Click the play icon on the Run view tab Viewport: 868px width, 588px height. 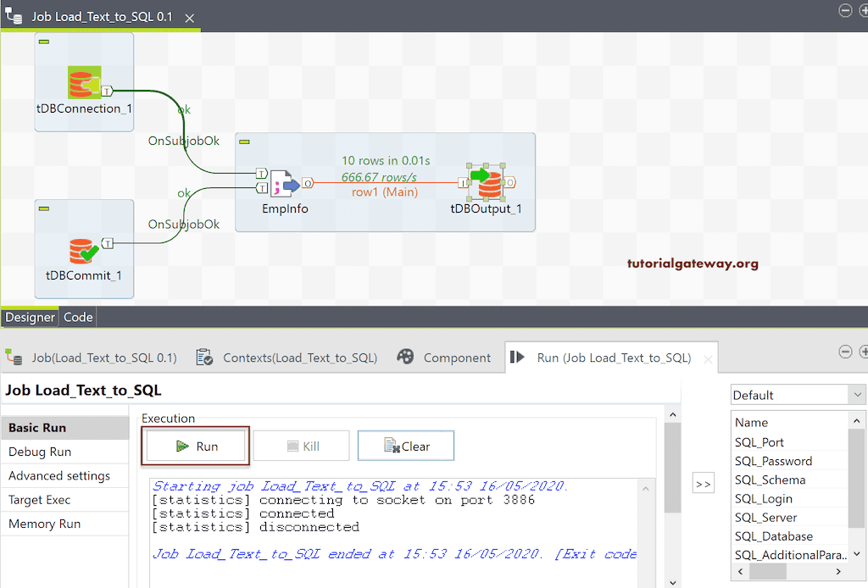click(x=519, y=357)
